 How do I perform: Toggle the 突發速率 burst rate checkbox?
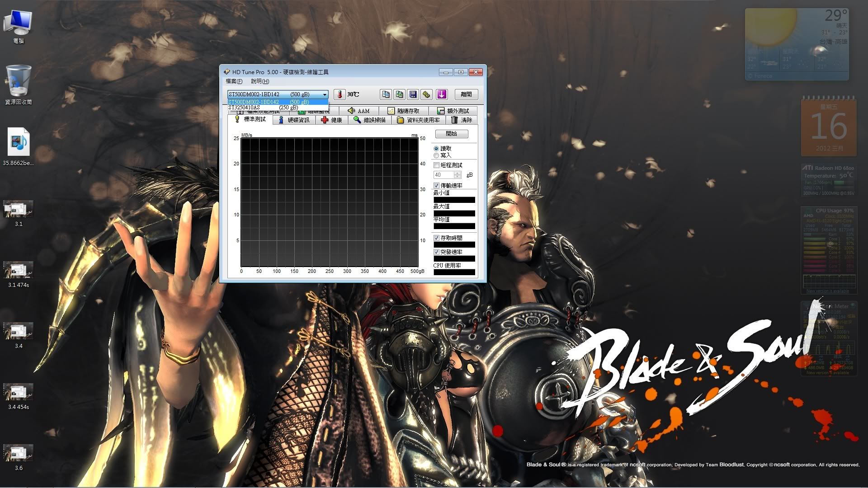pos(437,252)
